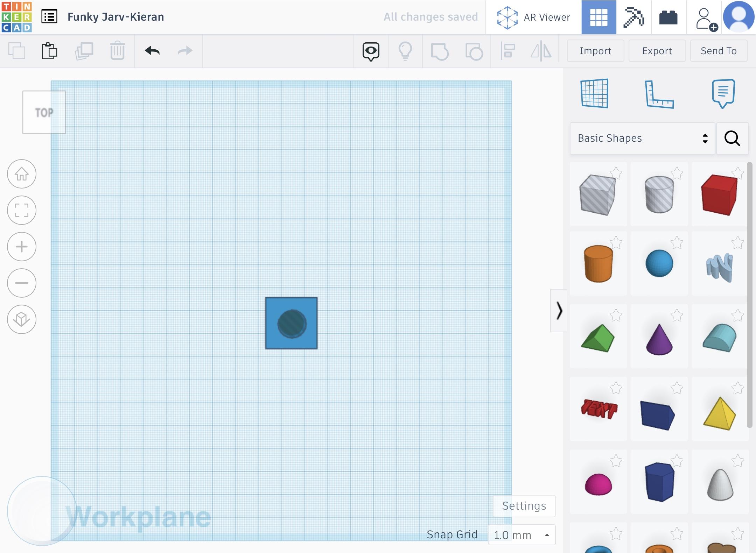The image size is (756, 553).
Task: Select the blue Sphere shape
Action: point(659,263)
